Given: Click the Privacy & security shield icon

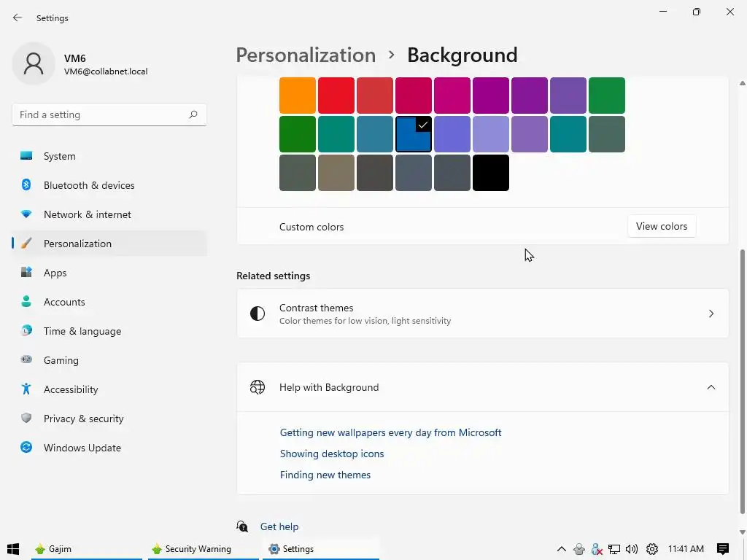Looking at the screenshot, I should [26, 419].
